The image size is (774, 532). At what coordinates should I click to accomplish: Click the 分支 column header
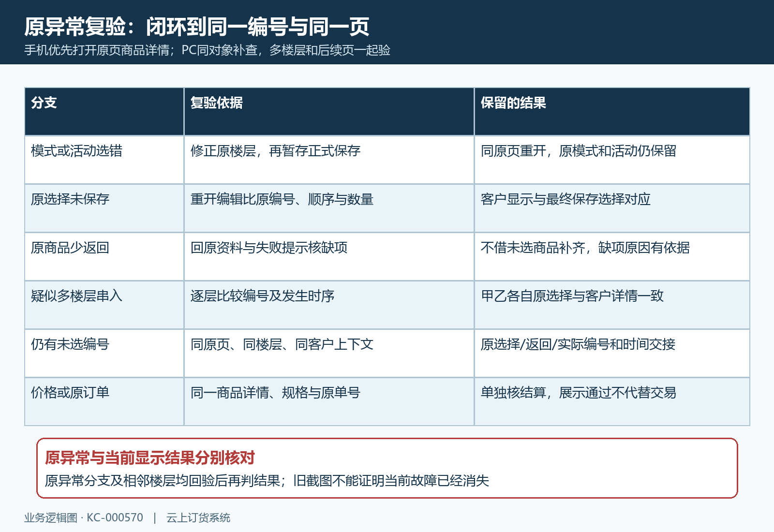click(104, 112)
